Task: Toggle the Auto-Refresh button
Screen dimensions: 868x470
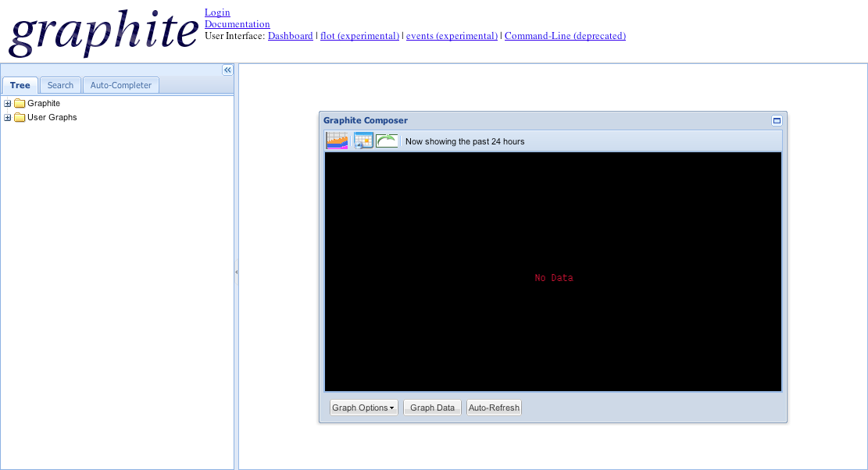Action: (x=494, y=408)
